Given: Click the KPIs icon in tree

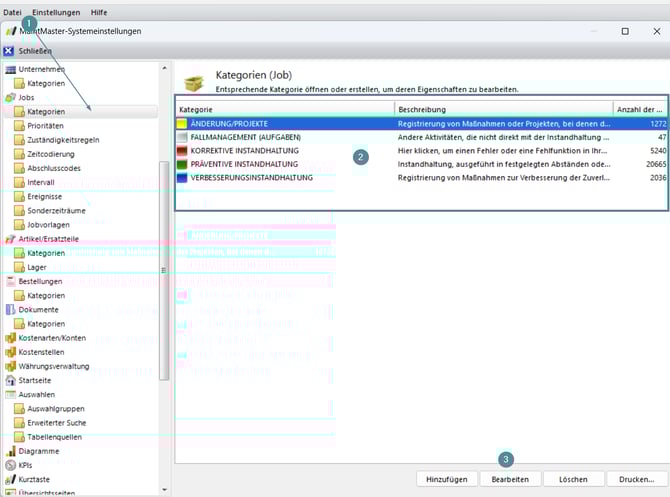Looking at the screenshot, I should [10, 465].
